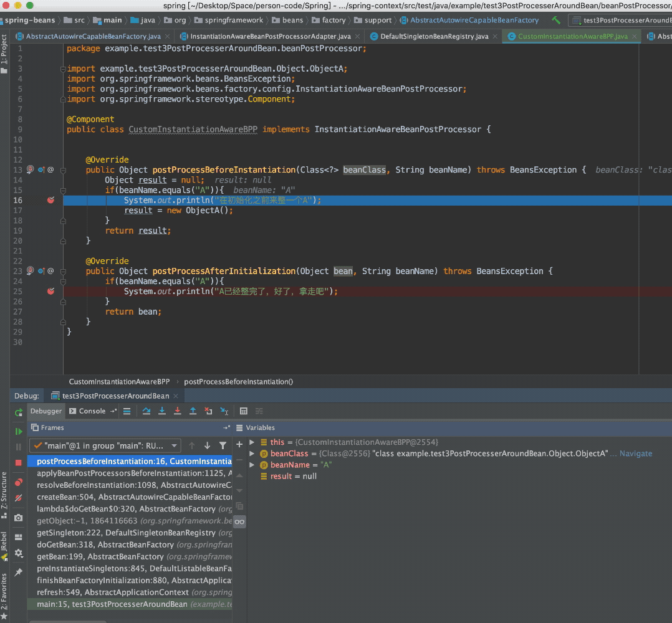
Task: Open the DefaultSingletonBeanRegistry.java editor tab
Action: click(434, 37)
